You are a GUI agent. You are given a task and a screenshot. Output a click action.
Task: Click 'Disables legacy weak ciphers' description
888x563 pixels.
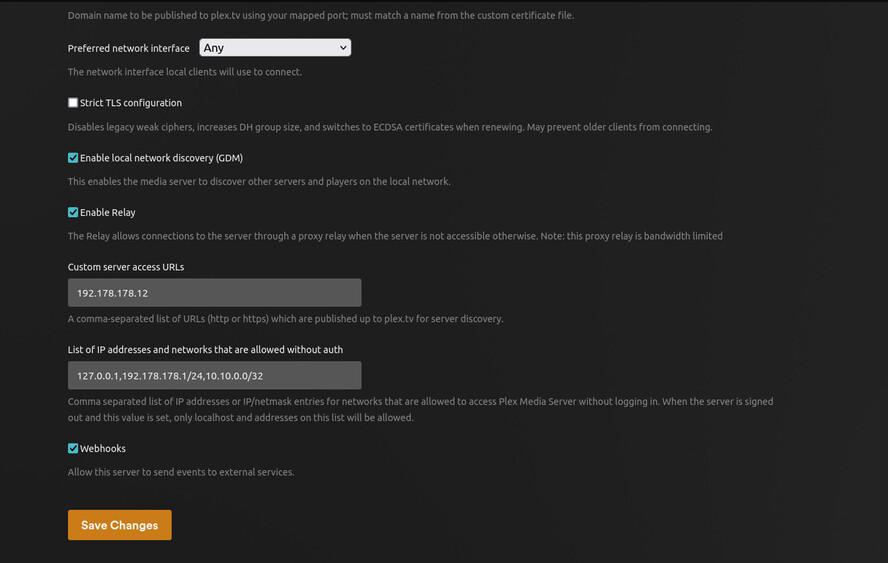pyautogui.click(x=390, y=127)
